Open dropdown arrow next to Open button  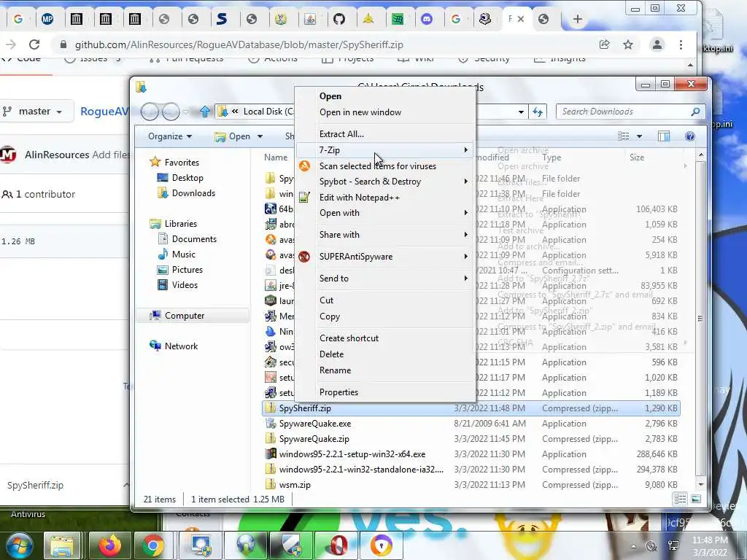(x=260, y=136)
